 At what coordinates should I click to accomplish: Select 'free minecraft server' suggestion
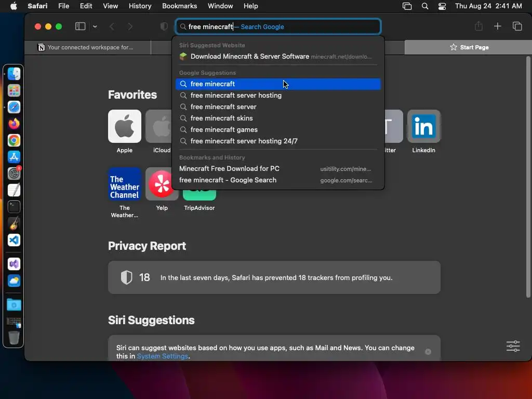tap(278, 107)
